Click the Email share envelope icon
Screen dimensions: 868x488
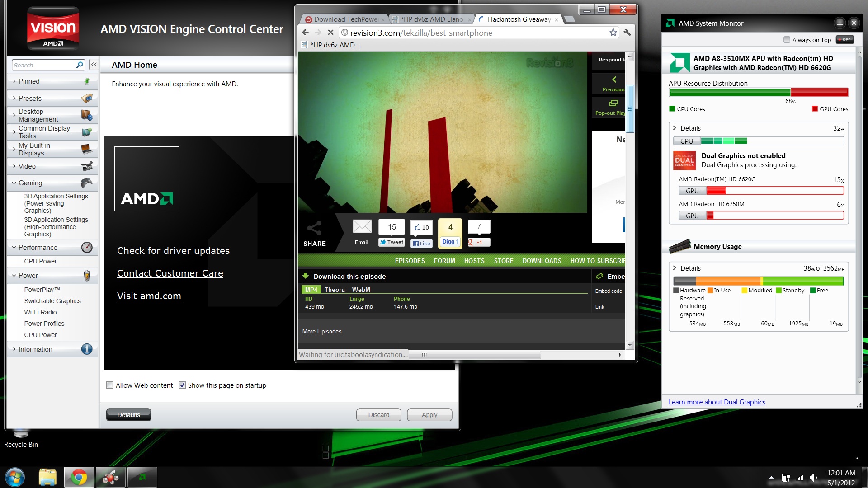point(362,226)
